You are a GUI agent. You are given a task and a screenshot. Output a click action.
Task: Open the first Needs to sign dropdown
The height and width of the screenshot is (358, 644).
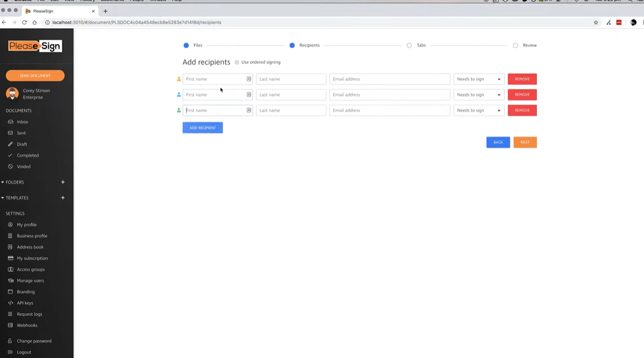[x=478, y=79]
